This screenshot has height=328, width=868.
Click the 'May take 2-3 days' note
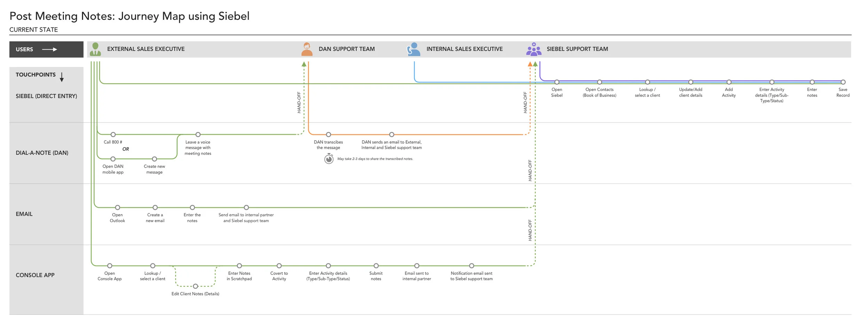click(x=375, y=159)
